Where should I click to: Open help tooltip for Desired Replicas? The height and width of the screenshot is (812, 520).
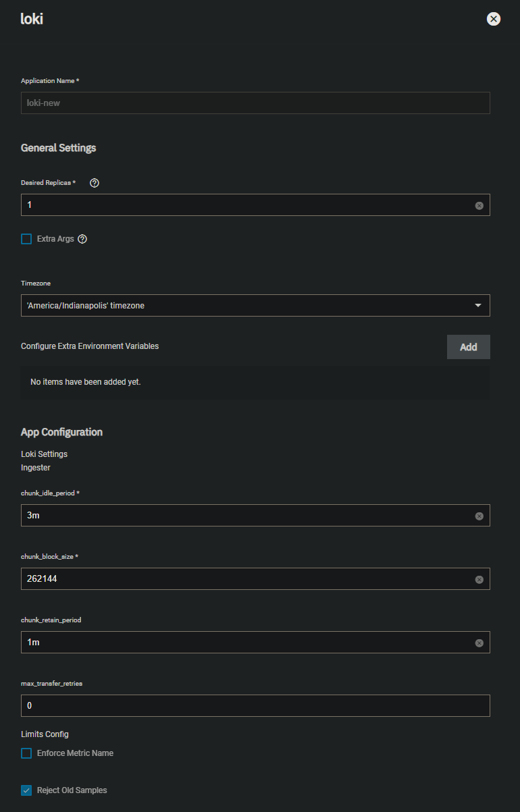point(95,183)
